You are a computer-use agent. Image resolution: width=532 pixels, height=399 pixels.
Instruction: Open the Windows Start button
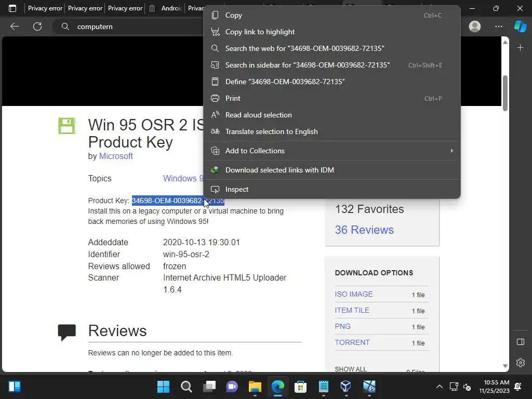[x=163, y=387]
